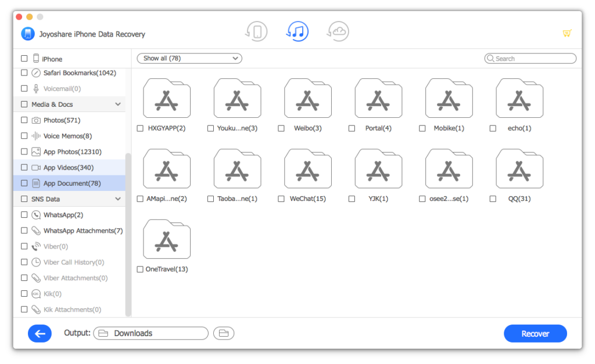This screenshot has width=595, height=364.
Task: Open the QQ(31) app folder
Action: [519, 169]
